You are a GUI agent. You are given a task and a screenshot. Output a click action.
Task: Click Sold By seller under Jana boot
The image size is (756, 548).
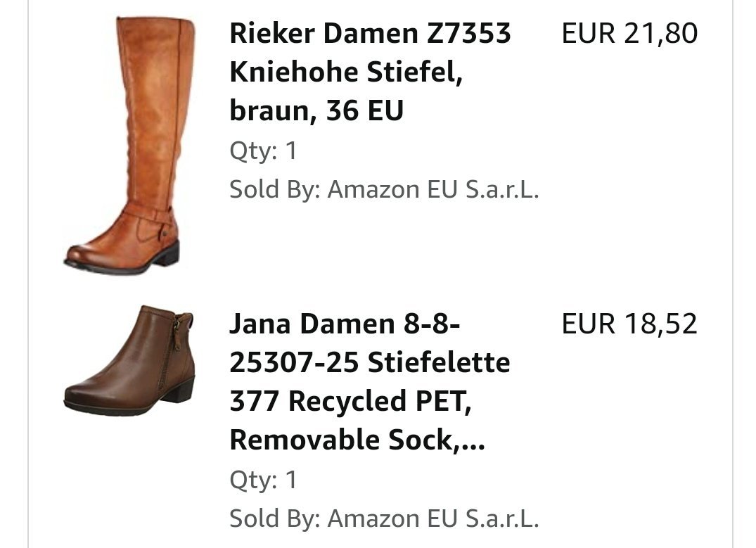pyautogui.click(x=383, y=518)
